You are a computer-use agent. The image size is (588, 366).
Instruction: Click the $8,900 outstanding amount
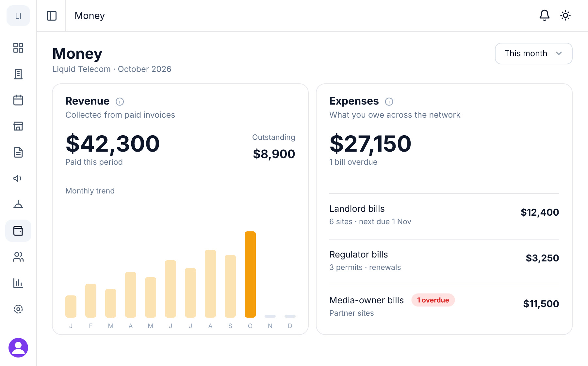point(274,154)
